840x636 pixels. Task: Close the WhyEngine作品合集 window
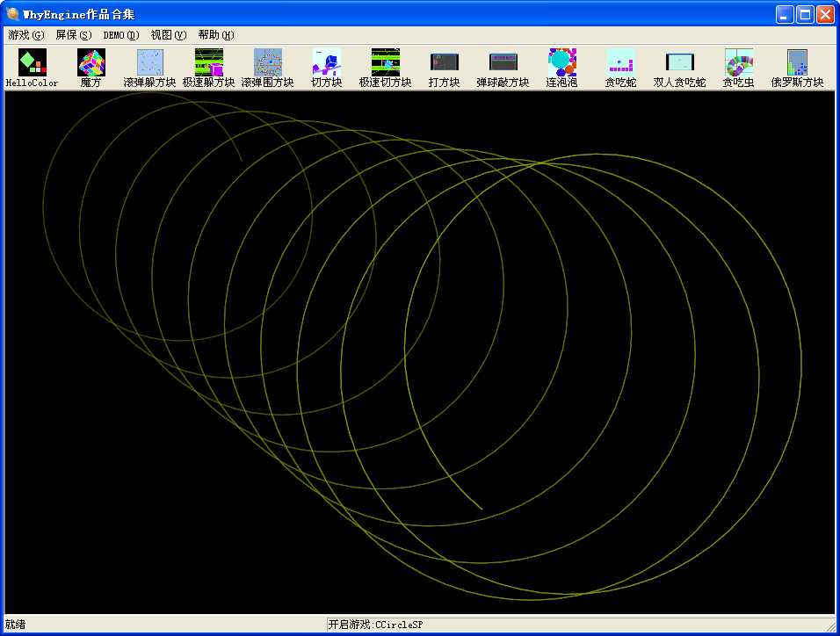(826, 14)
